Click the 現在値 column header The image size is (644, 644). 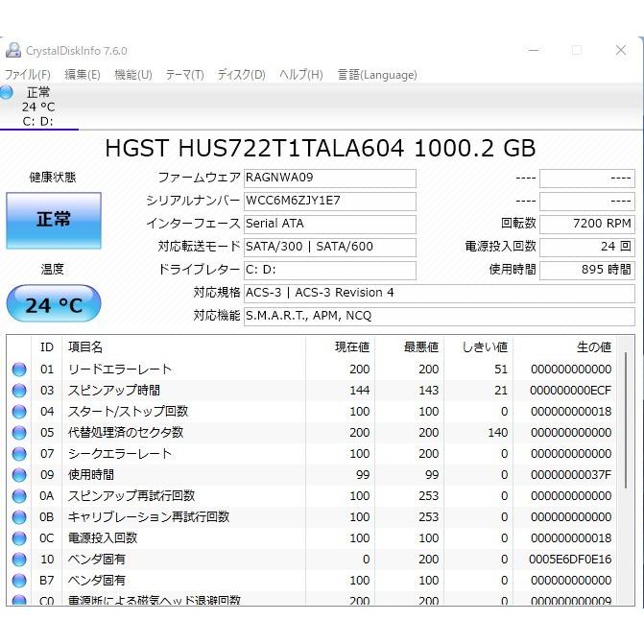point(340,347)
